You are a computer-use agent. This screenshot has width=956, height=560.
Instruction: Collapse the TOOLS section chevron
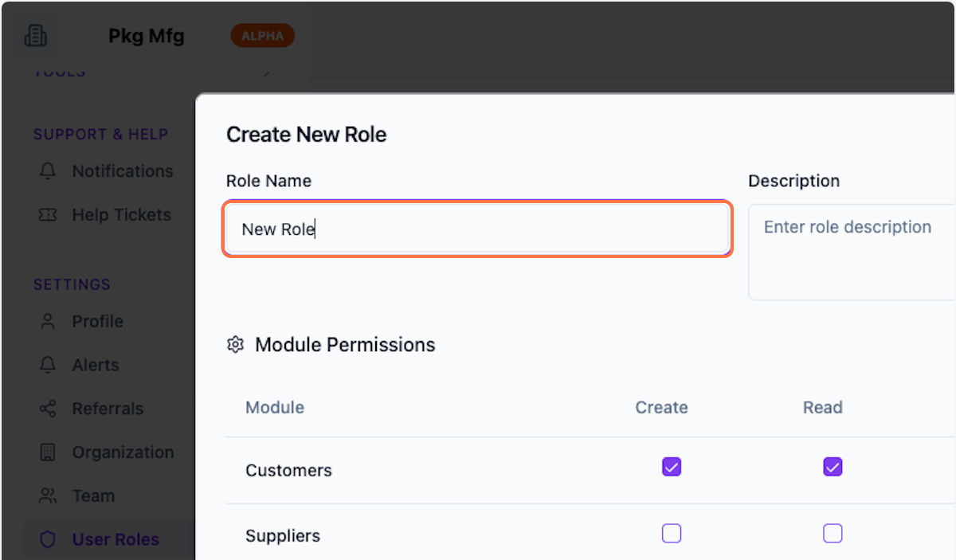(x=266, y=72)
